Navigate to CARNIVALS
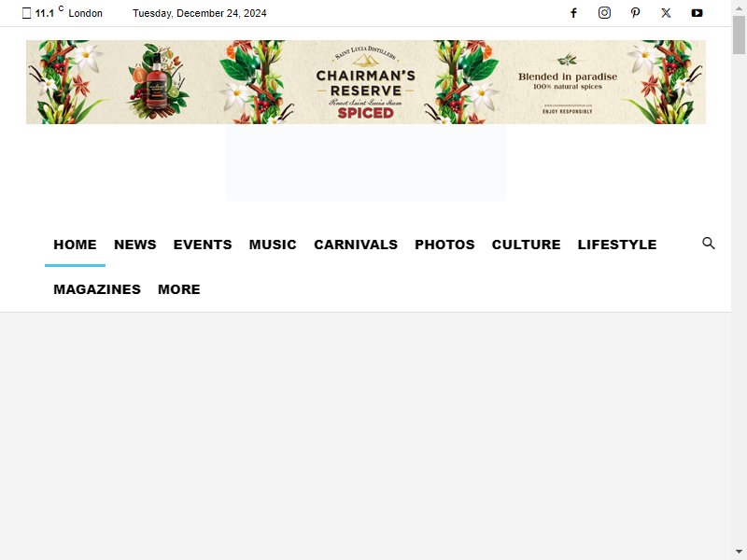 coord(356,245)
